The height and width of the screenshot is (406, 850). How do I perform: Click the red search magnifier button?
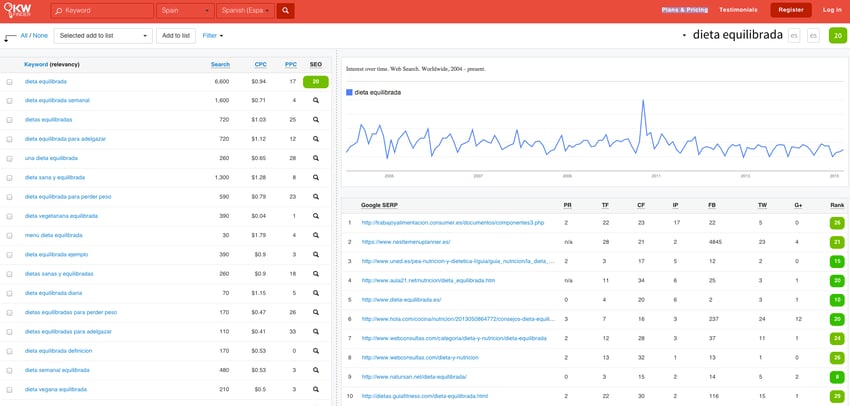pos(285,10)
